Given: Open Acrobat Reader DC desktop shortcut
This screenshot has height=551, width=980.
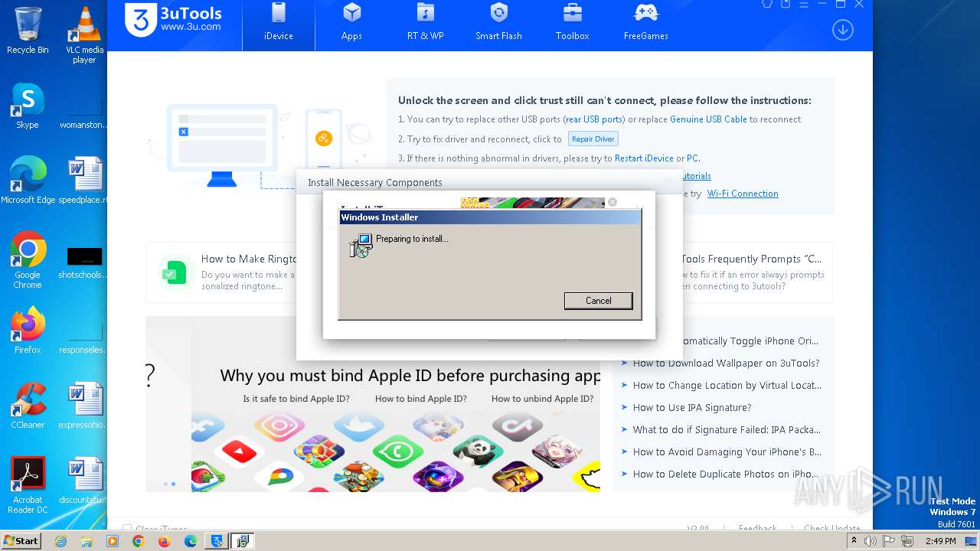Looking at the screenshot, I should pos(28,485).
